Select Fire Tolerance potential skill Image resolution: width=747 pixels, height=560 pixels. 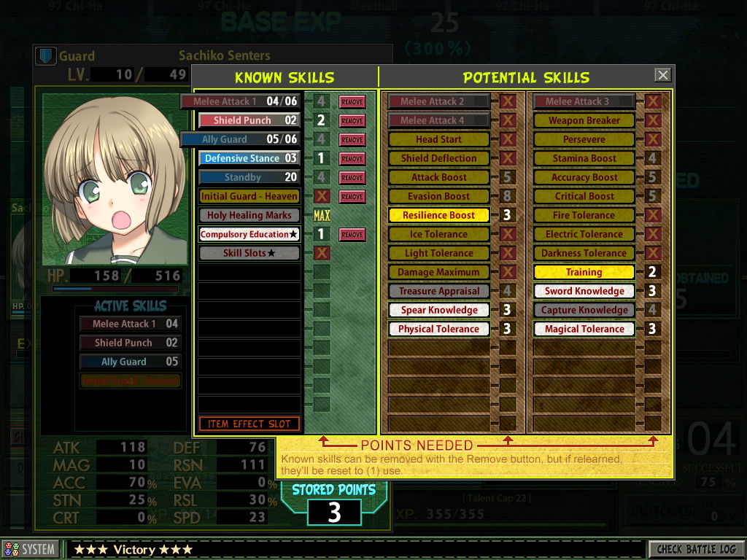pyautogui.click(x=584, y=215)
